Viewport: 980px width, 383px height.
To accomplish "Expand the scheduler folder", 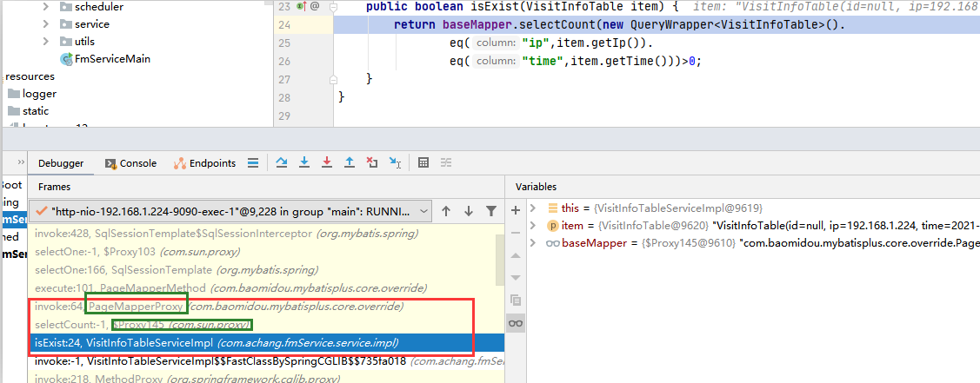I will pos(45,7).
